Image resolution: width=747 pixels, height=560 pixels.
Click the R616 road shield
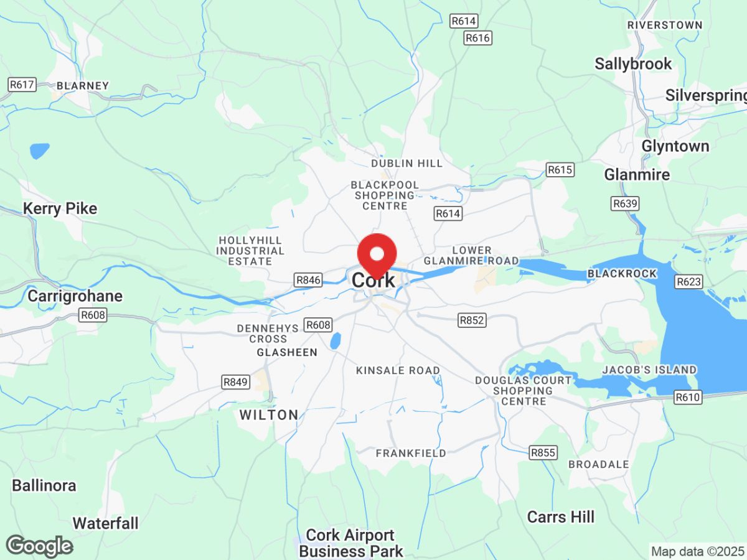478,38
